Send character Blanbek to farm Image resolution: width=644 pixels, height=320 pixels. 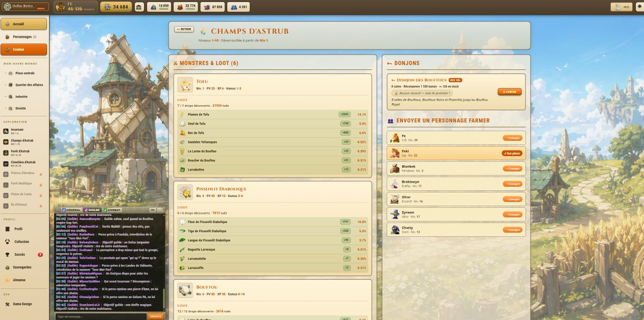click(512, 169)
